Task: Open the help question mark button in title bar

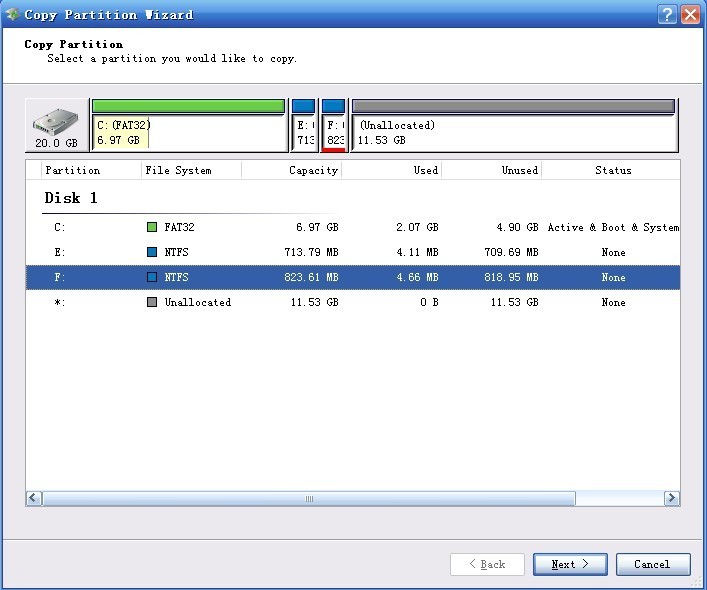Action: 668,14
